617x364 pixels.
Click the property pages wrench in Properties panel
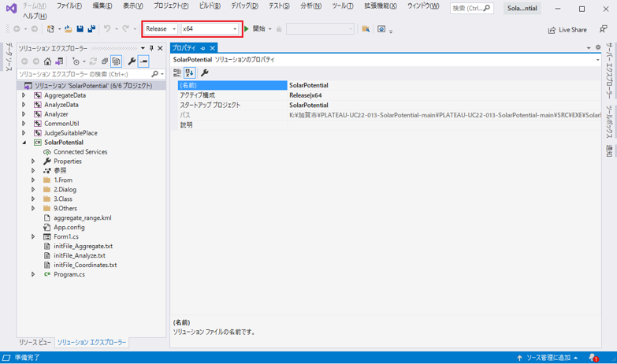pyautogui.click(x=205, y=73)
